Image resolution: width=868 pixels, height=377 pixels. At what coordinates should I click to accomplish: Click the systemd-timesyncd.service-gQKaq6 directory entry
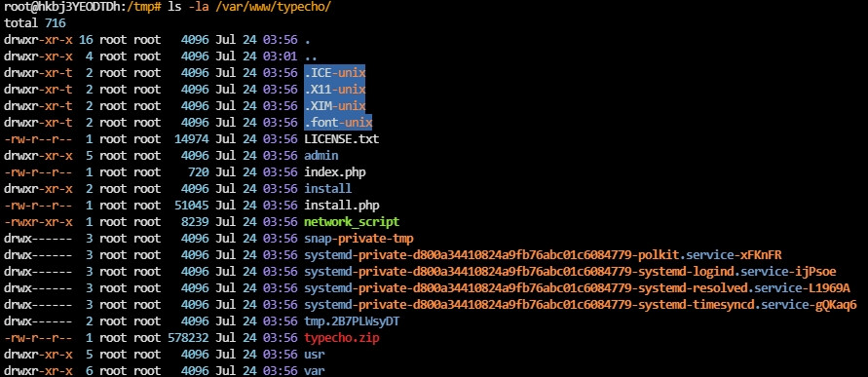581,305
